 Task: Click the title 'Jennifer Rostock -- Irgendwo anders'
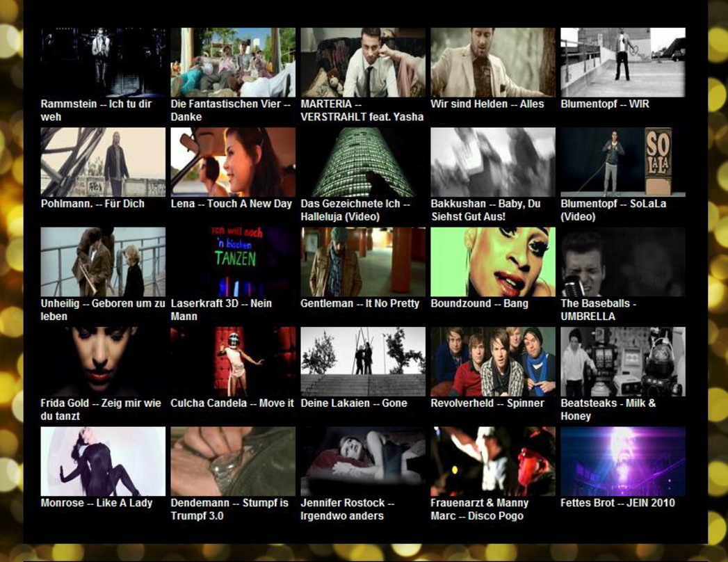348,510
